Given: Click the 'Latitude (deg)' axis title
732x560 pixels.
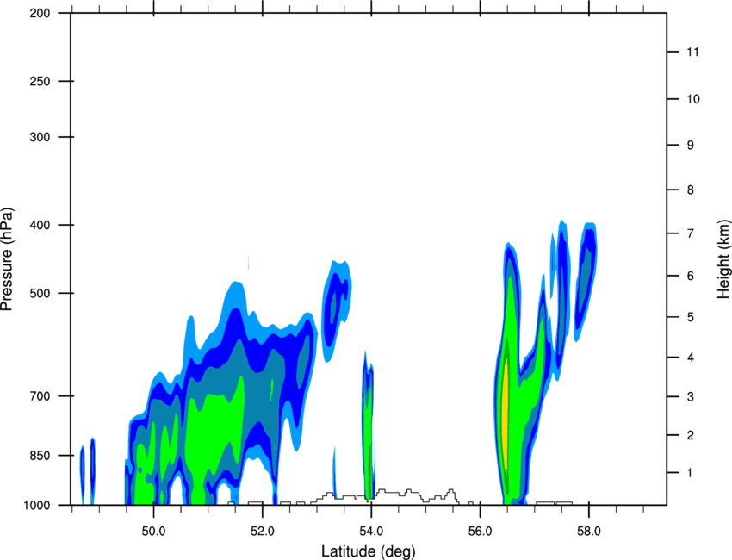Looking at the screenshot, I should pos(369,551).
